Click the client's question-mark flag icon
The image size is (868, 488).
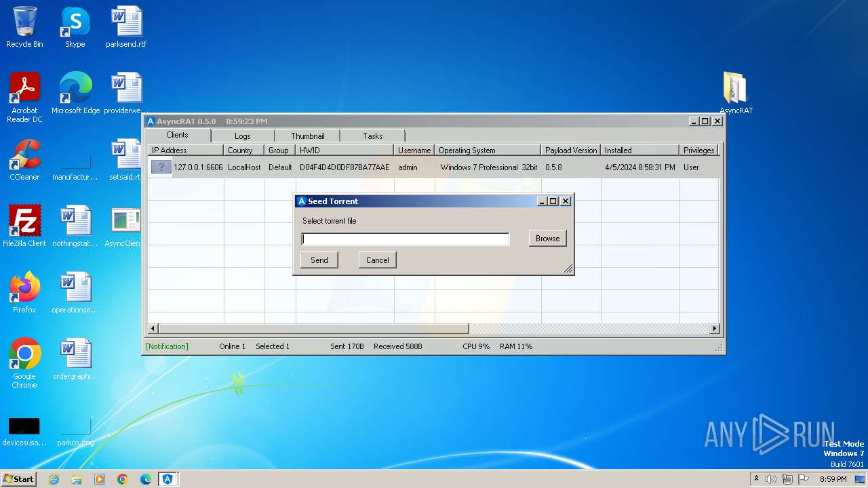pyautogui.click(x=161, y=167)
